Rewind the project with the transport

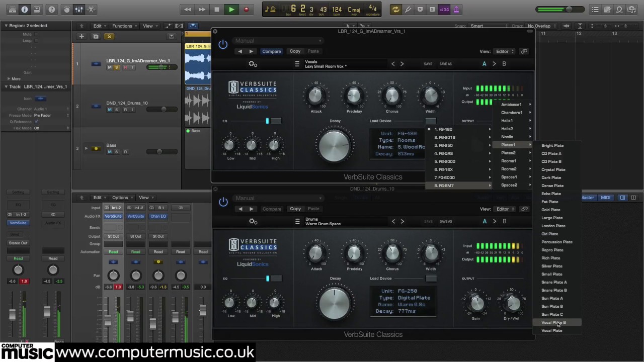pyautogui.click(x=188, y=10)
